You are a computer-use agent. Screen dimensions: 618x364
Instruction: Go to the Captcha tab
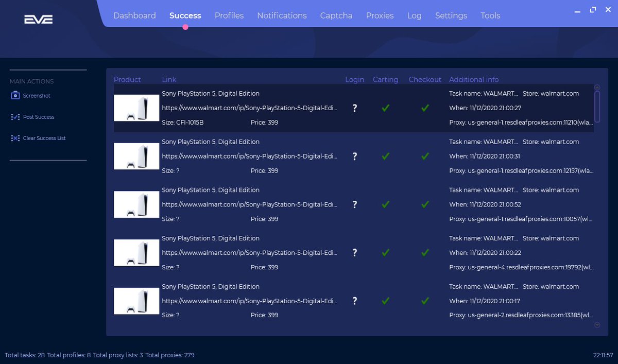pos(336,15)
